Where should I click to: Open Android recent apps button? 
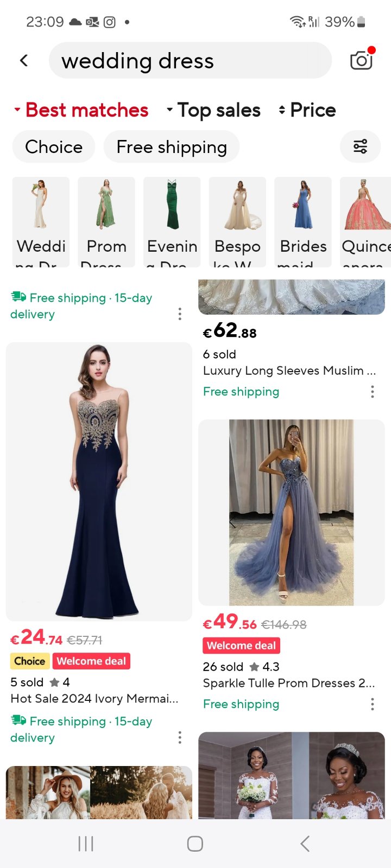click(86, 844)
